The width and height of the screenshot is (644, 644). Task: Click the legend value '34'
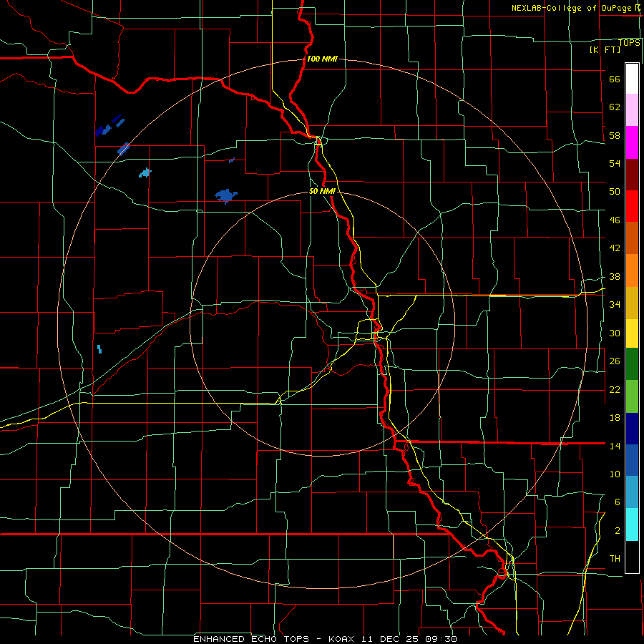click(x=615, y=304)
